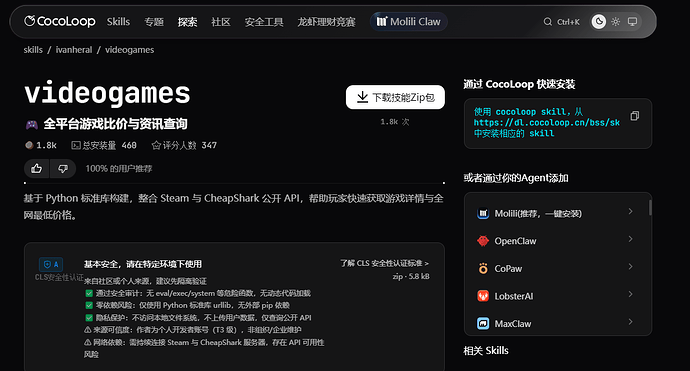The image size is (690, 371).
Task: Click the 总安装量 terminal icon
Action: pyautogui.click(x=76, y=145)
